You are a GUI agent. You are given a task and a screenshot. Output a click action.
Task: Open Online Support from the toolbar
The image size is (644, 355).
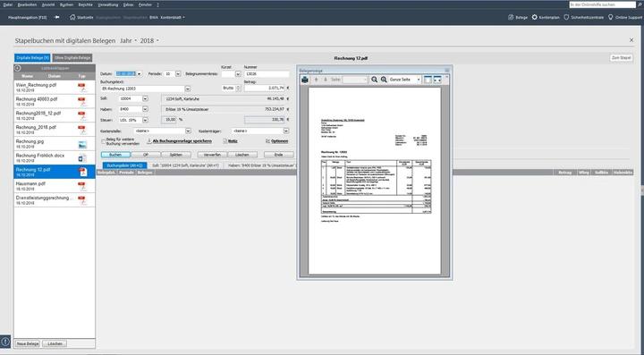click(x=624, y=17)
